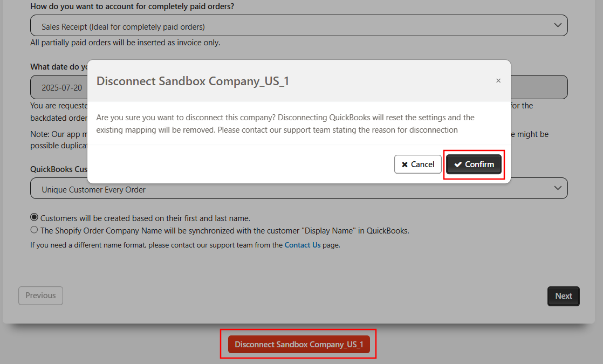
Task: Click the dialog title Disconnect Sandbox Company_US_1
Action: (193, 81)
